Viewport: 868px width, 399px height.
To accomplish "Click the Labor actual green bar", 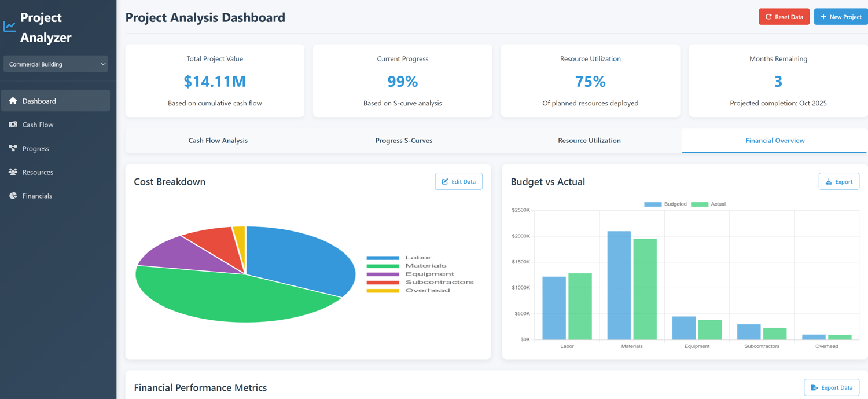I will [x=580, y=306].
